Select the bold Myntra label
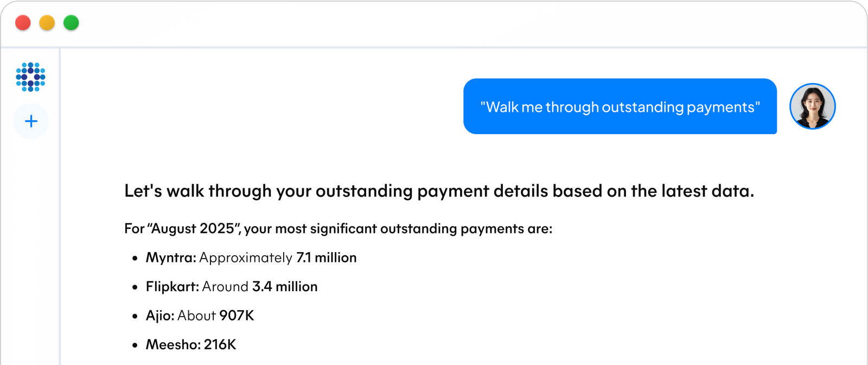 pos(171,257)
